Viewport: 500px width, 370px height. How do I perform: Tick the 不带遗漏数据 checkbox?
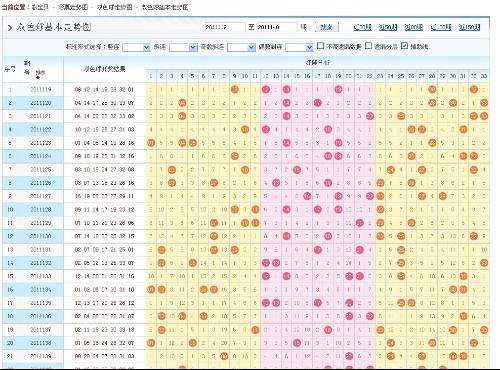(x=320, y=46)
